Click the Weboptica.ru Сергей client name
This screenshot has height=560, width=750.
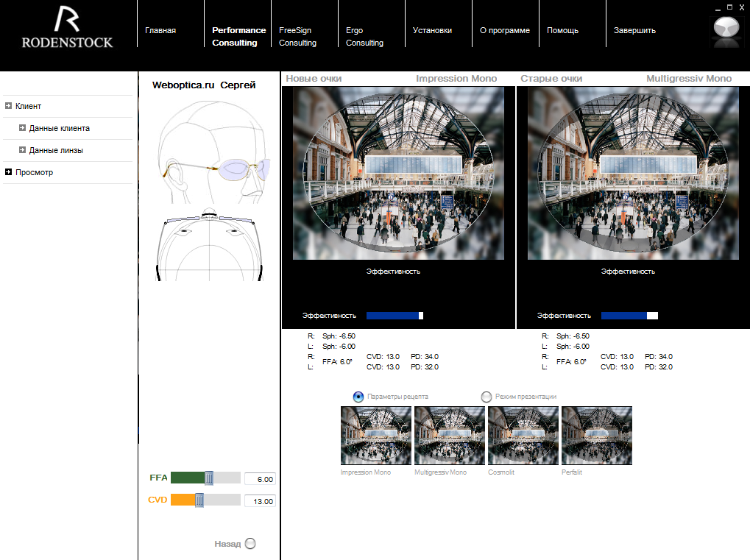point(204,85)
